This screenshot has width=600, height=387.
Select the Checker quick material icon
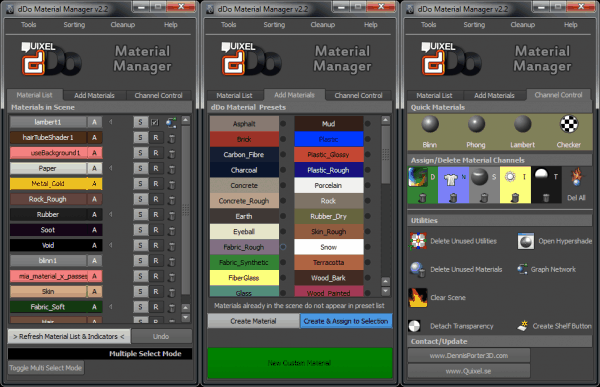[x=569, y=124]
